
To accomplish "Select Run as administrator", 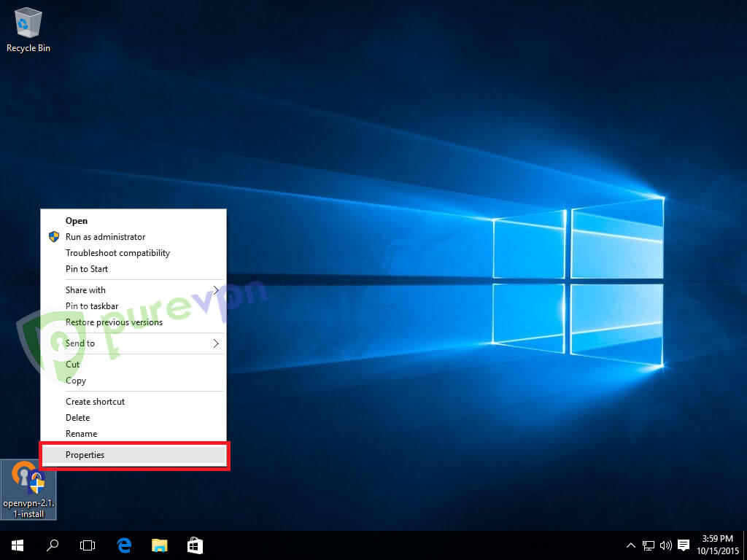I will [x=133, y=237].
